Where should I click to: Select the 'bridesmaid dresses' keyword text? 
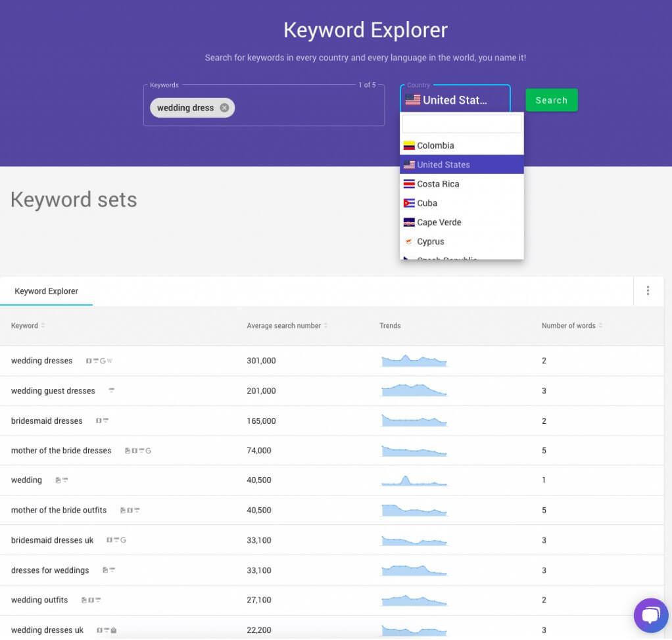(x=47, y=421)
